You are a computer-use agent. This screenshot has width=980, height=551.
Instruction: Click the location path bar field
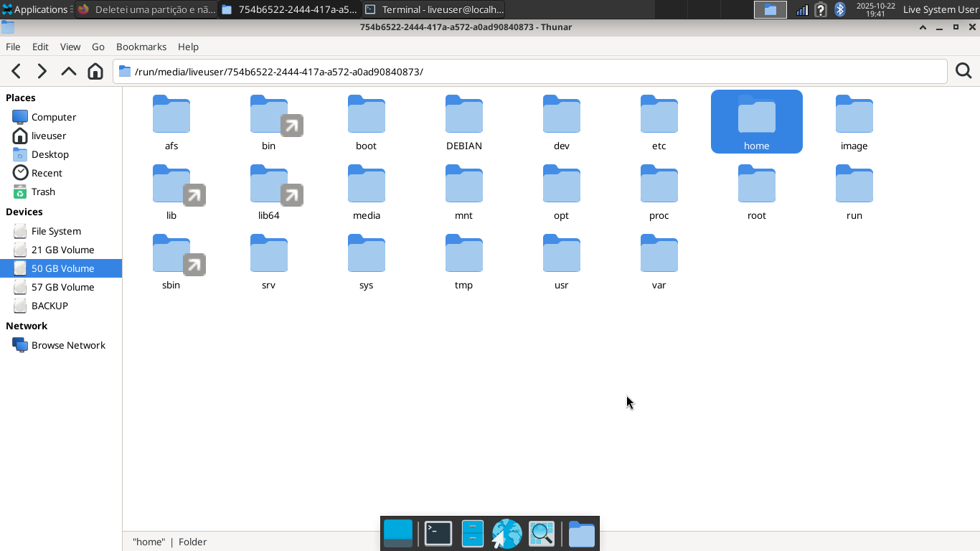(x=538, y=72)
